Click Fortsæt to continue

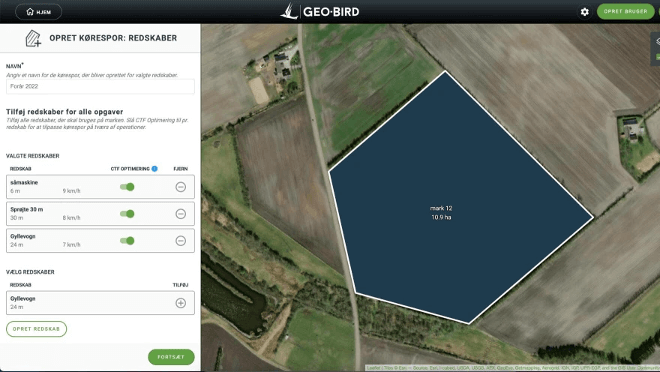[171, 357]
